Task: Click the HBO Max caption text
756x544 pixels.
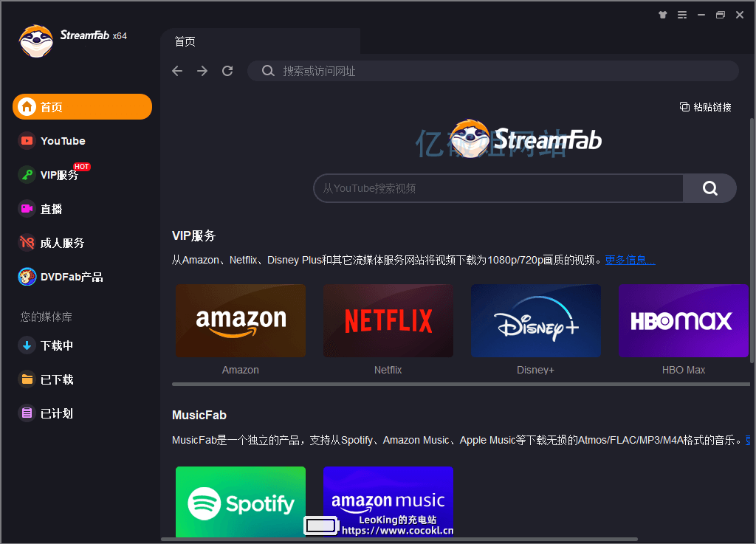Action: 683,370
